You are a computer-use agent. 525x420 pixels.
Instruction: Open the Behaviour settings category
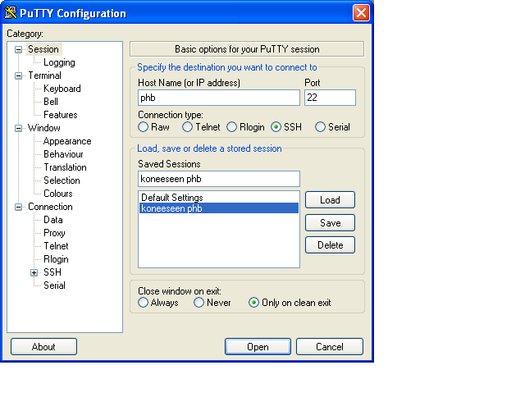pyautogui.click(x=64, y=154)
